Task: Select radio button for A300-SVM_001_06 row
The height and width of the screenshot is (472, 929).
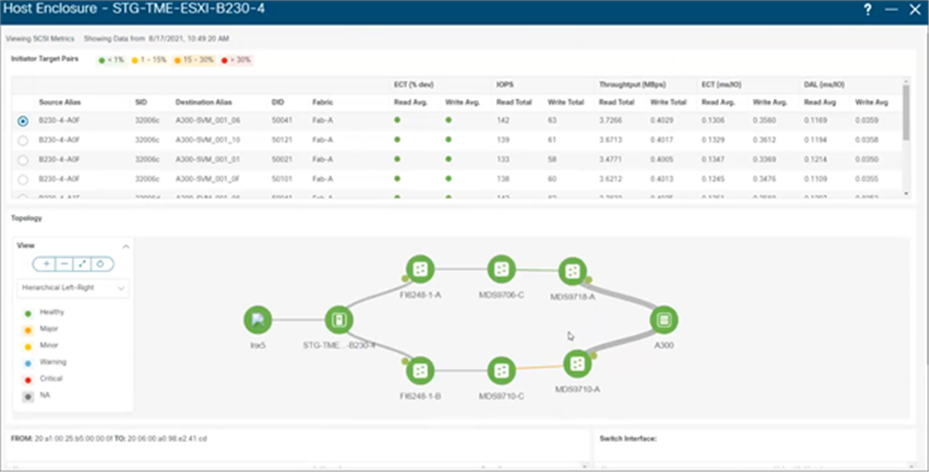Action: (x=23, y=121)
